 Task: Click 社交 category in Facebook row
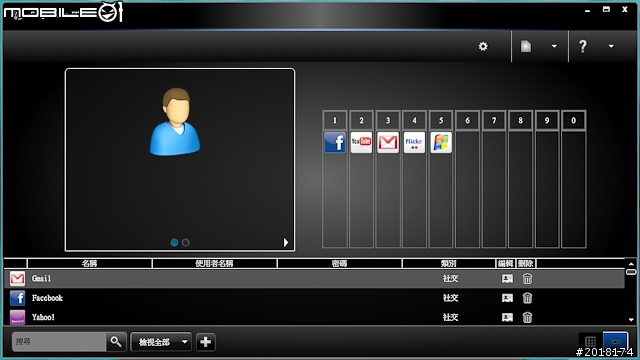tap(451, 298)
